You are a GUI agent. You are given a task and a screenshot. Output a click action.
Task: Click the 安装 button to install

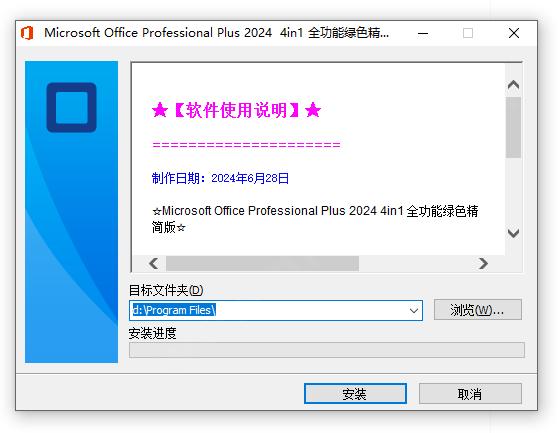pos(355,394)
